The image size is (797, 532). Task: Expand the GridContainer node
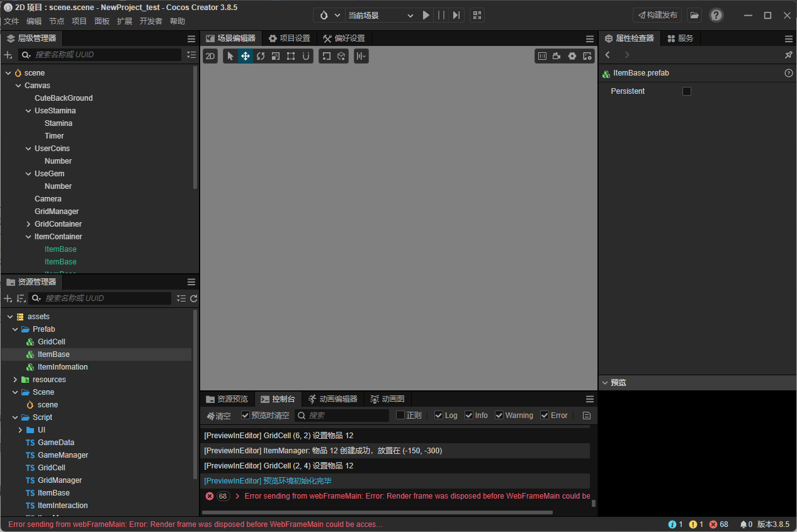coord(28,224)
